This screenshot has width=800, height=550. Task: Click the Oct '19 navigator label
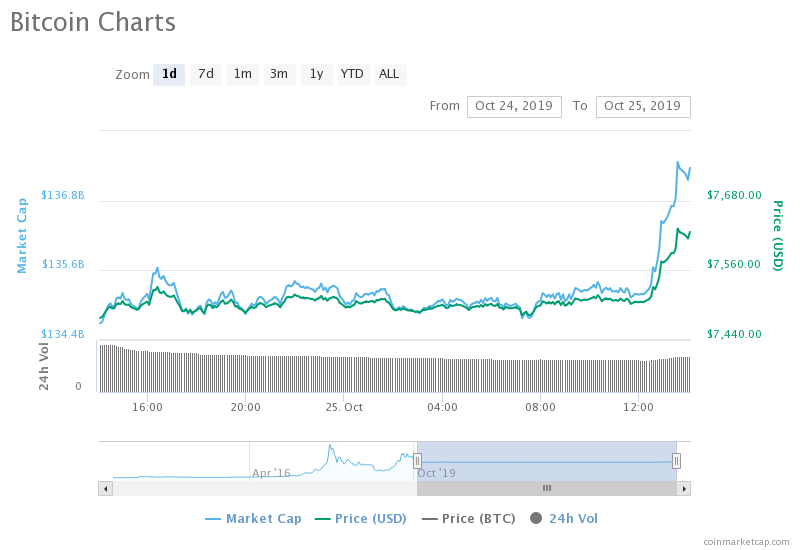coord(436,473)
